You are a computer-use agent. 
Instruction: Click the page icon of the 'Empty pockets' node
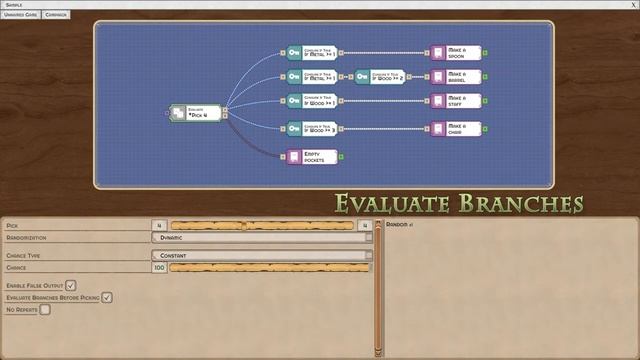pyautogui.click(x=294, y=157)
